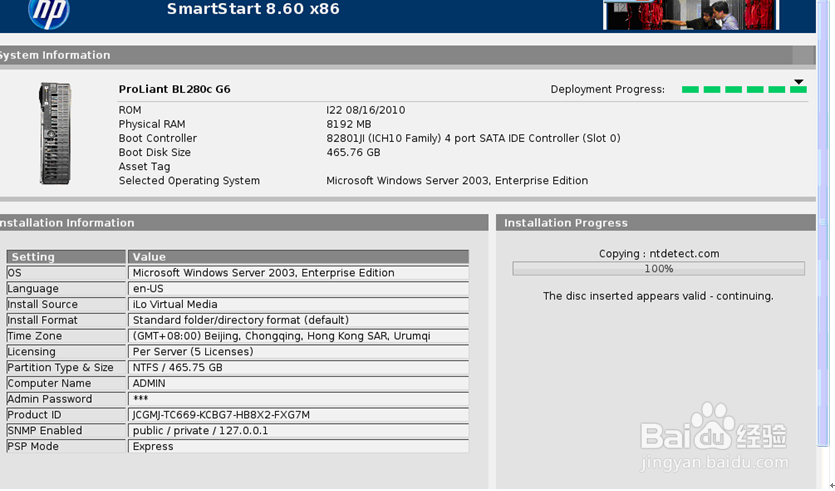Click the OS row value cell
The image size is (835, 491).
[298, 273]
